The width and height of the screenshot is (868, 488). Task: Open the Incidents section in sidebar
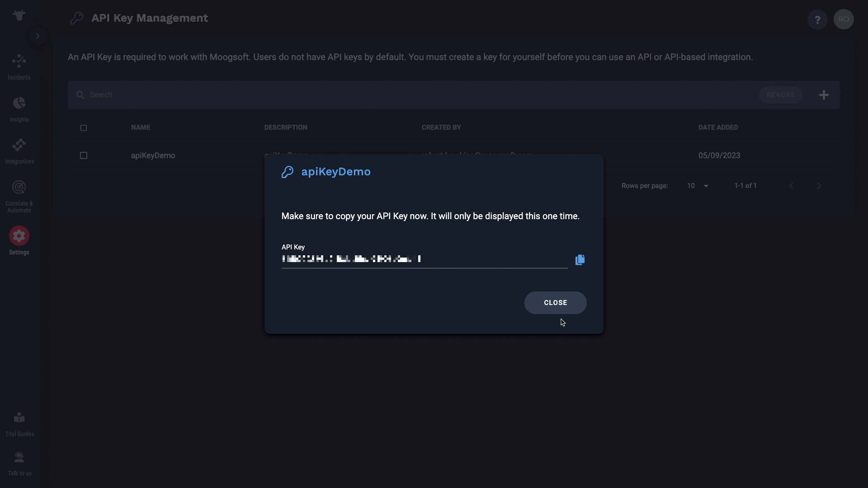pos(19,67)
